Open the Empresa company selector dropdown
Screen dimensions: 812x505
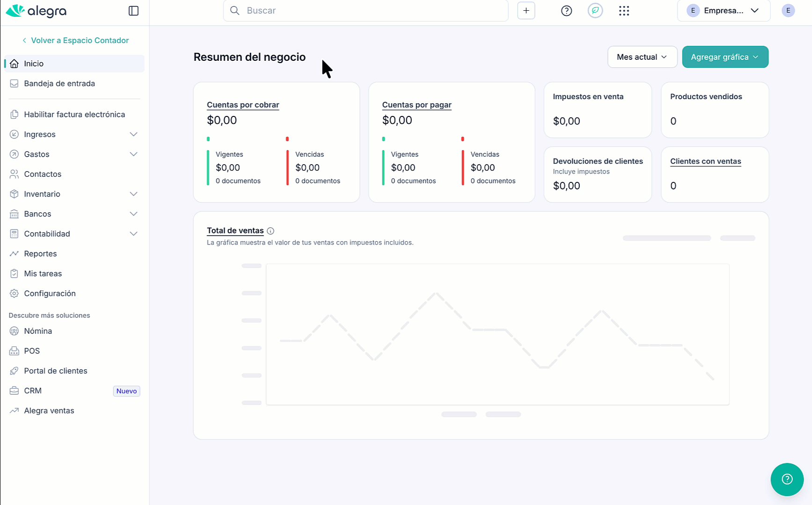[724, 10]
